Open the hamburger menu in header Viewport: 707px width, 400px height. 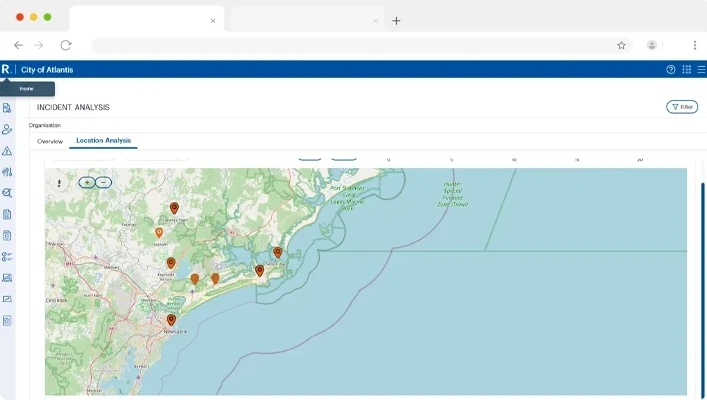pyautogui.click(x=701, y=69)
